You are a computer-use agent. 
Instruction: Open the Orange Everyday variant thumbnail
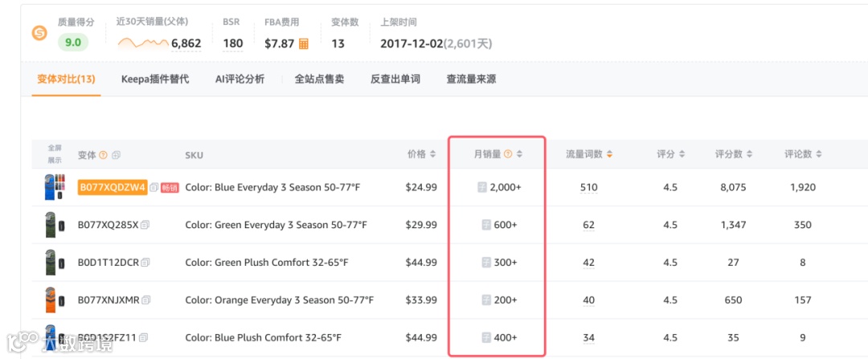(55, 300)
